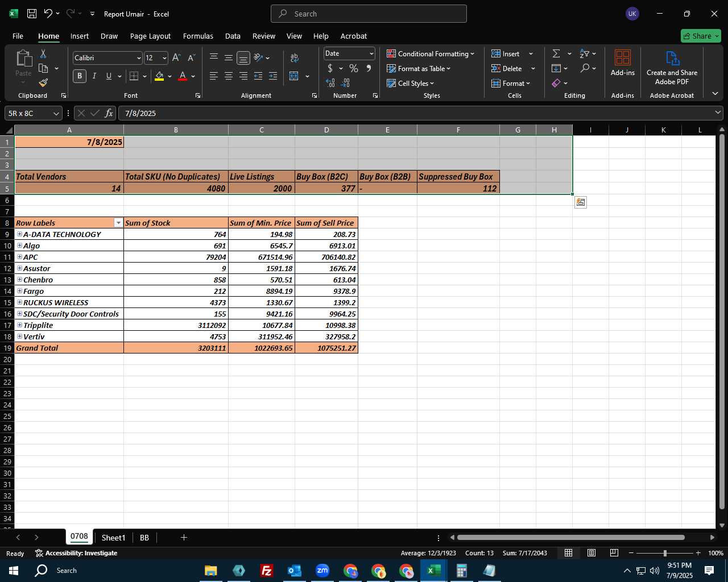Open the font name Calibri dropdown

tap(138, 58)
